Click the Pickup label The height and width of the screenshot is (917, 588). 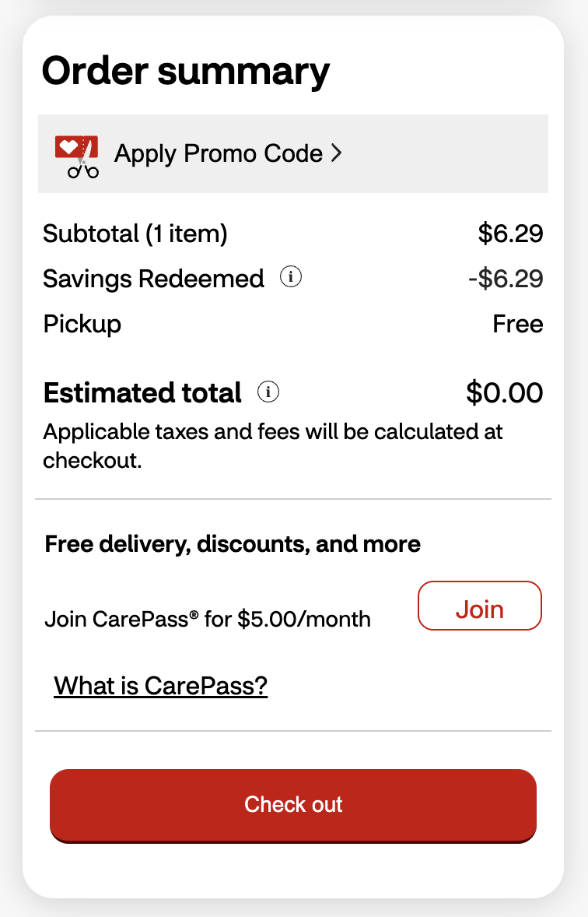click(x=82, y=323)
